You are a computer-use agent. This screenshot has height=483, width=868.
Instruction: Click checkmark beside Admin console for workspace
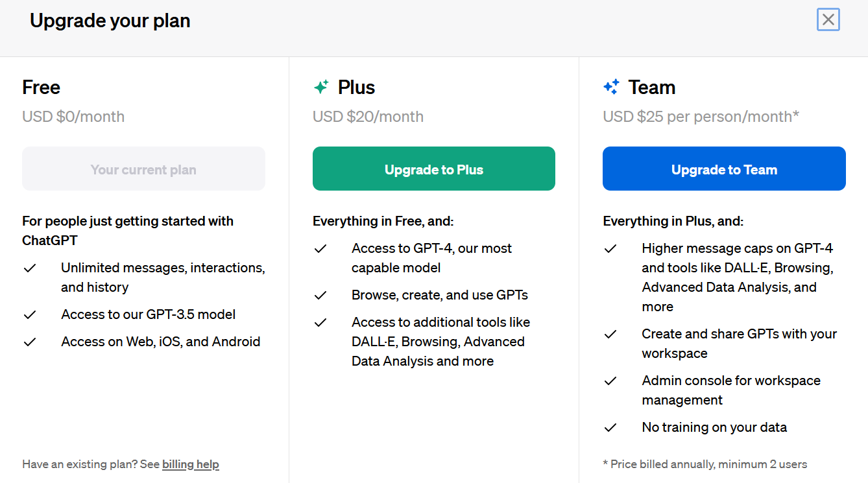[610, 381]
